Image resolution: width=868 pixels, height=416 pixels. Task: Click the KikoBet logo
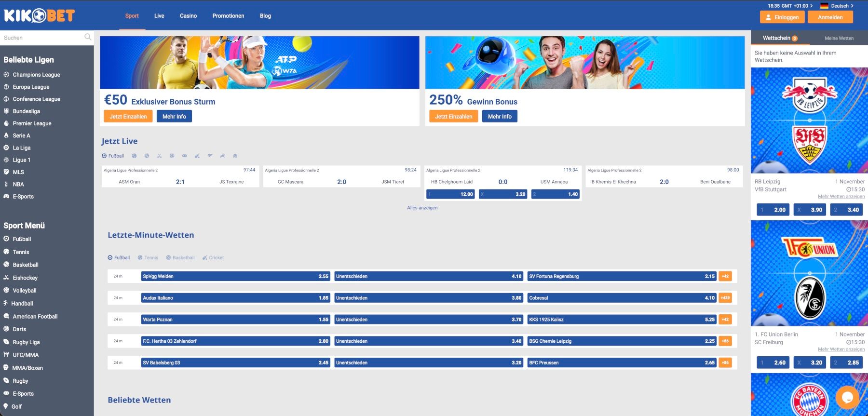click(x=39, y=16)
